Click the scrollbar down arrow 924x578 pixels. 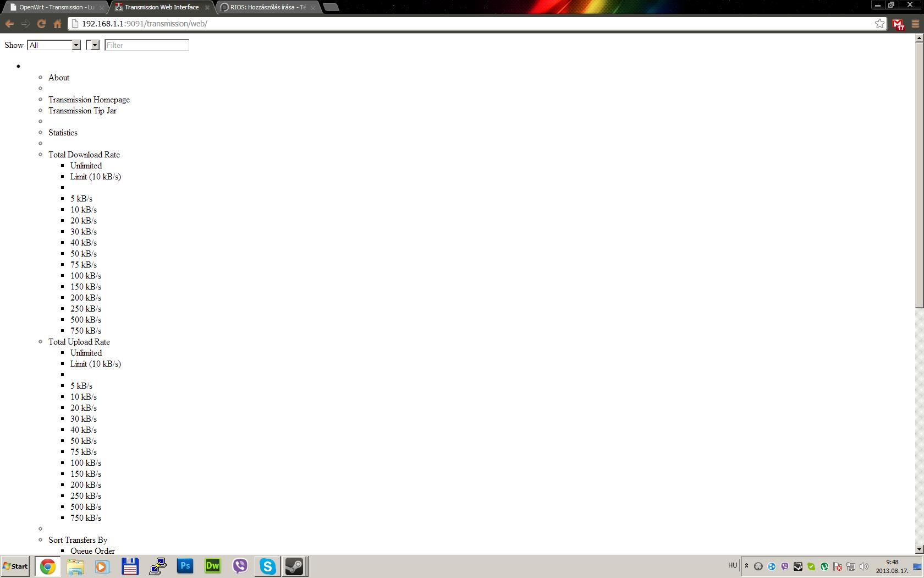pyautogui.click(x=919, y=549)
